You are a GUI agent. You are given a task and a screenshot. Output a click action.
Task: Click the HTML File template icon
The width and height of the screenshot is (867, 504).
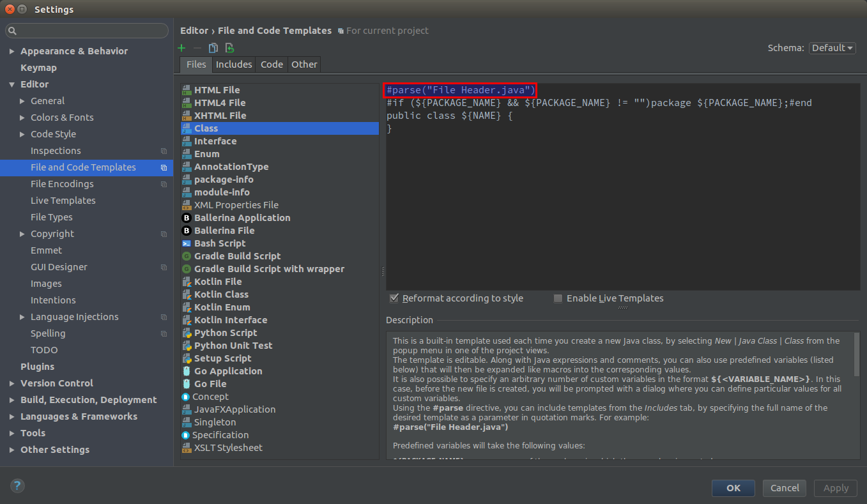coord(187,90)
